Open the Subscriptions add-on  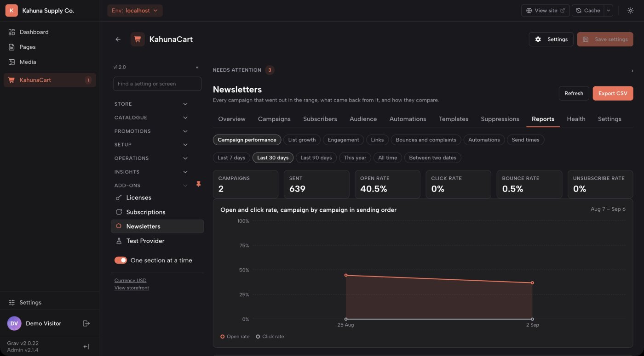[x=157, y=212]
